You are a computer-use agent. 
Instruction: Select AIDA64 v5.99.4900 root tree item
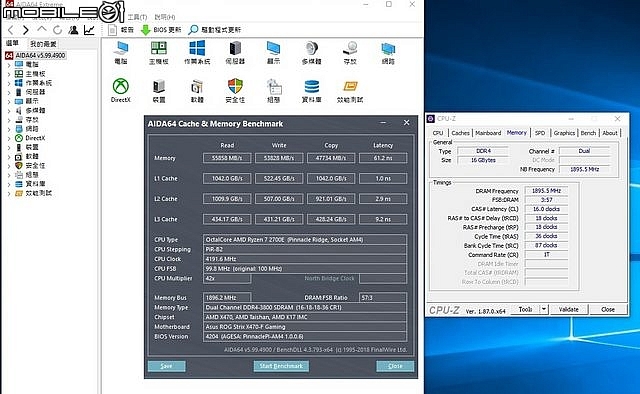36,55
